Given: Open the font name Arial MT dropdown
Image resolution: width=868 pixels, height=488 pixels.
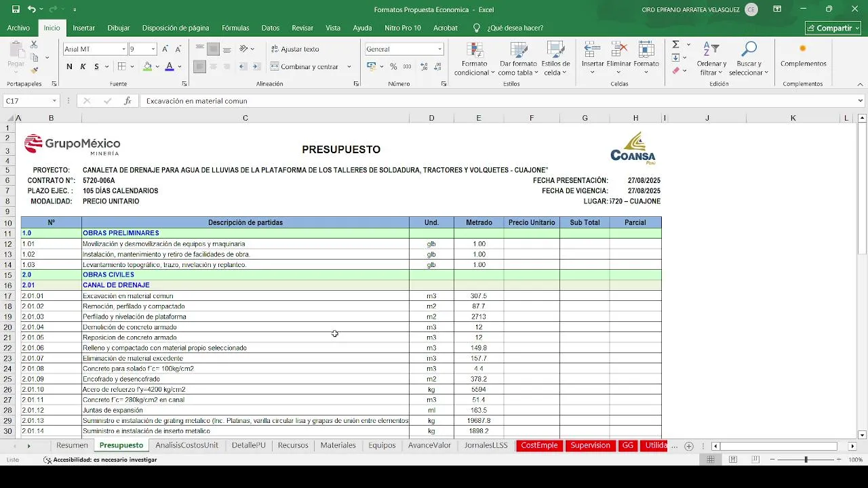Looking at the screenshot, I should pos(124,49).
